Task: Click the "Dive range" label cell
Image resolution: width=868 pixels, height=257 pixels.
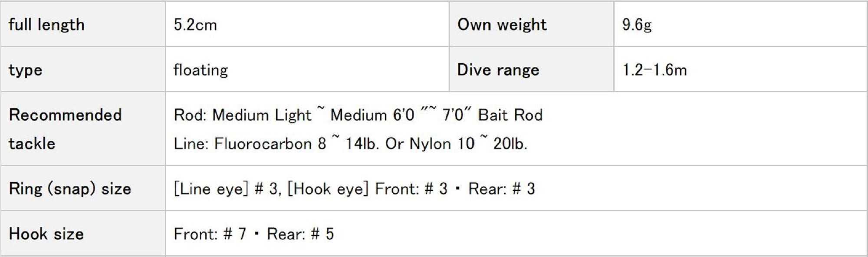Action: pyautogui.click(x=498, y=70)
